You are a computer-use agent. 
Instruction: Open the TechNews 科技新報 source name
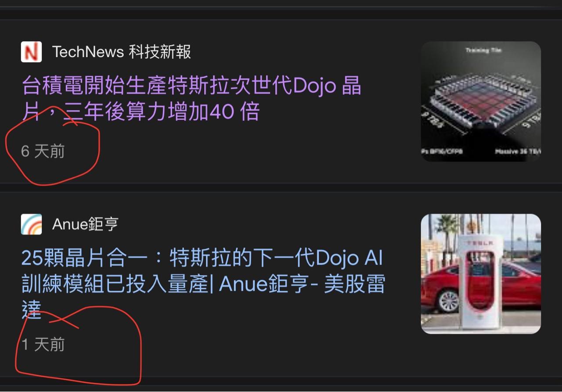pos(122,52)
